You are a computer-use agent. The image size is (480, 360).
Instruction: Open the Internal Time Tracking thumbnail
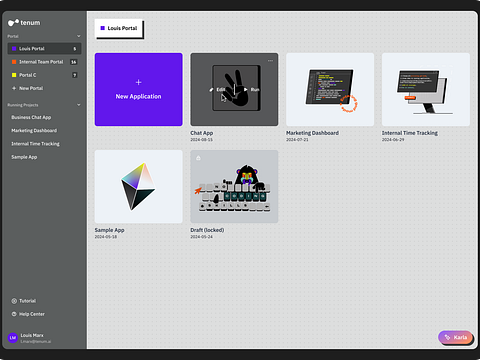[x=426, y=89]
